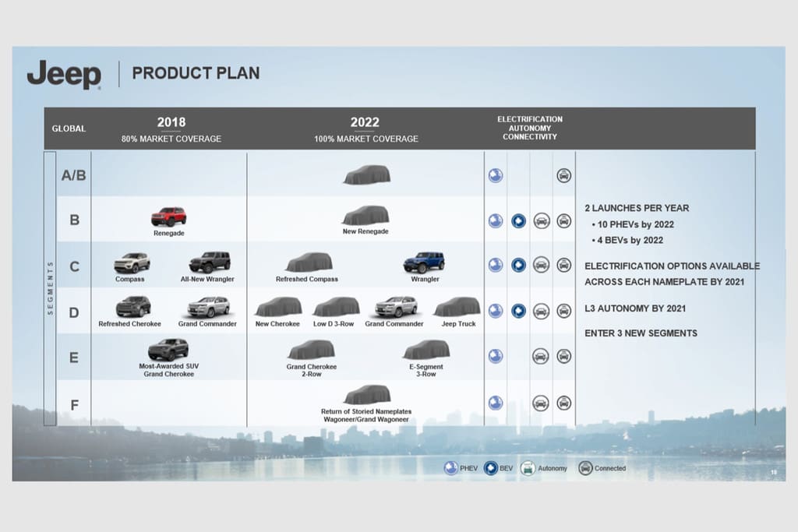Click the BEV icon in the bottom legend
Image resolution: width=798 pixels, height=532 pixels.
490,468
